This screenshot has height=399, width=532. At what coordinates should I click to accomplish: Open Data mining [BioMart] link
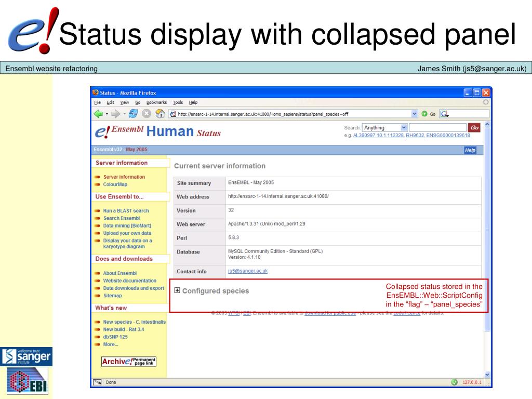pos(127,225)
